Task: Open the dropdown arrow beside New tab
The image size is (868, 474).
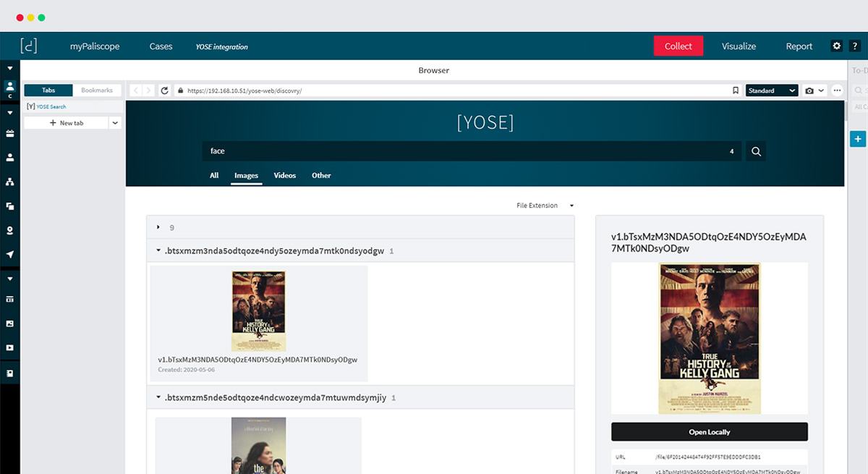Action: (115, 123)
